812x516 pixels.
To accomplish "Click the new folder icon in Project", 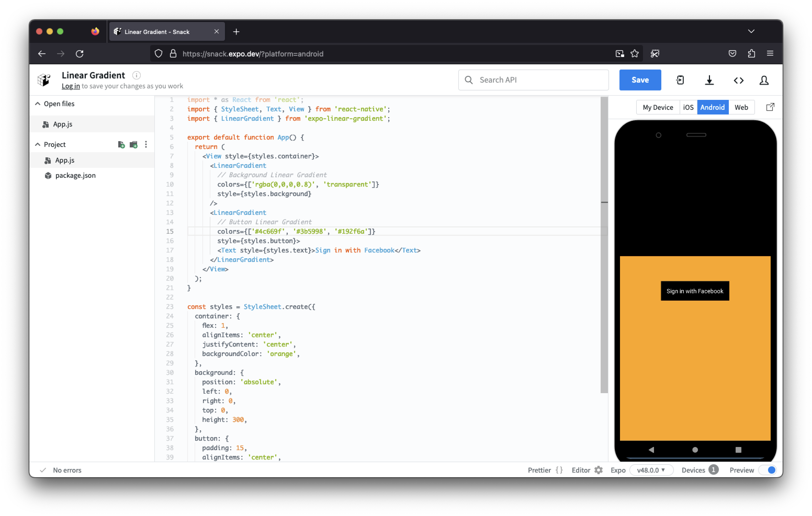I will pyautogui.click(x=133, y=145).
